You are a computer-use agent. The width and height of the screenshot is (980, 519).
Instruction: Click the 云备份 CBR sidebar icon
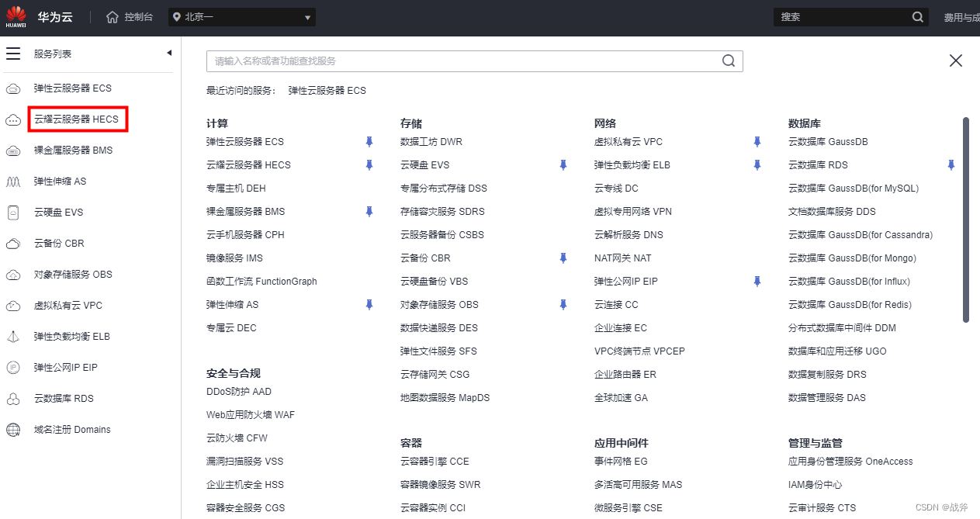pos(13,243)
